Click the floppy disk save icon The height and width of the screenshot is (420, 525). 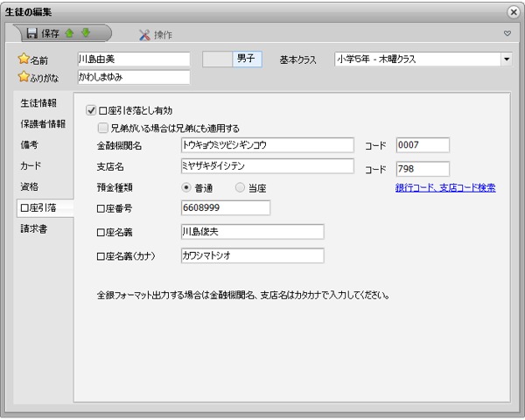click(x=31, y=34)
